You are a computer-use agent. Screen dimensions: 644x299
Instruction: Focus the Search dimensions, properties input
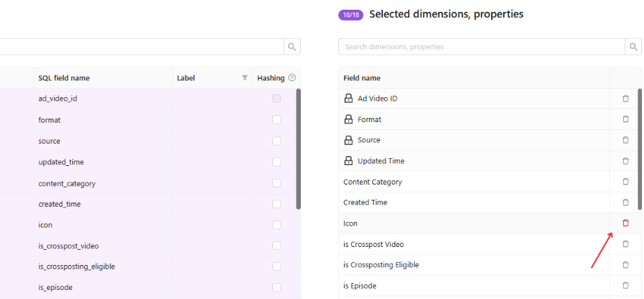[x=481, y=46]
